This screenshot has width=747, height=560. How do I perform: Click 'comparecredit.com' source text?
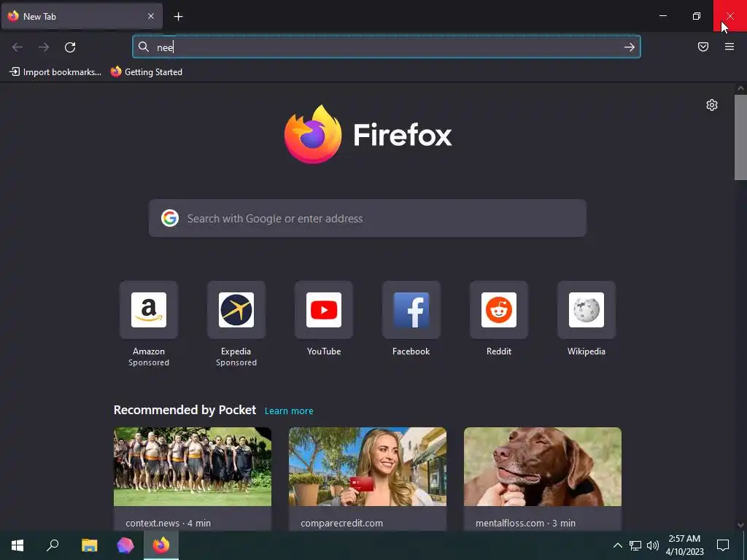tap(341, 523)
